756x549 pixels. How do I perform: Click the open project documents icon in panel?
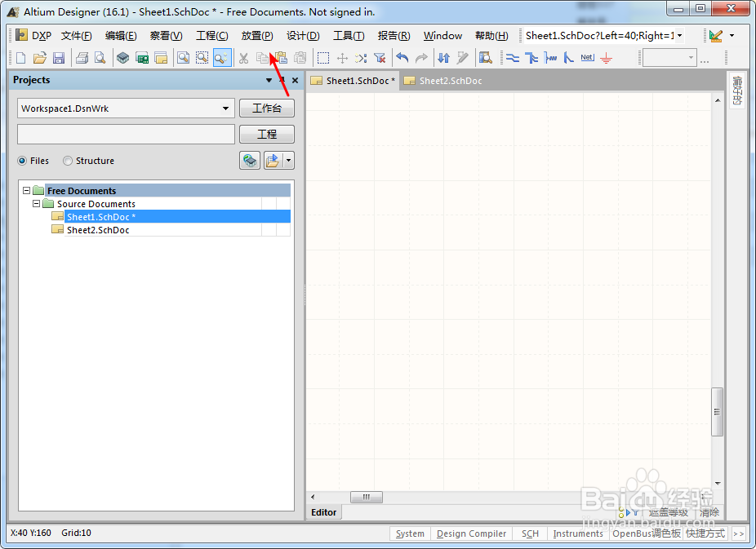[x=273, y=161]
